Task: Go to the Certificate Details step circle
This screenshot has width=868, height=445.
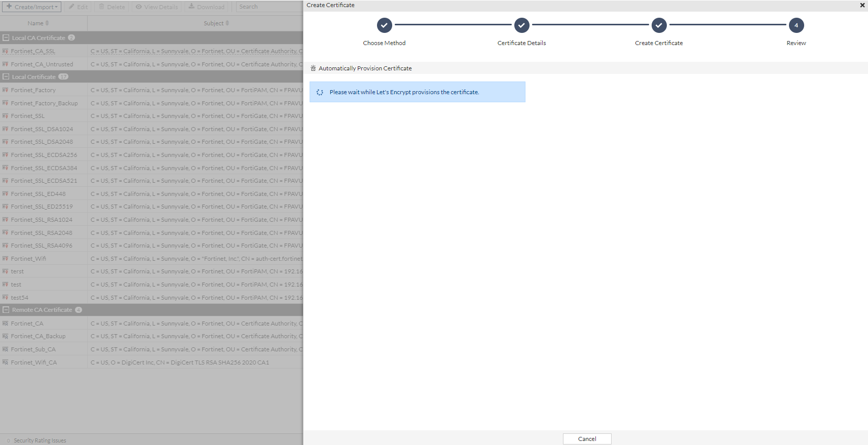Action: click(x=521, y=25)
